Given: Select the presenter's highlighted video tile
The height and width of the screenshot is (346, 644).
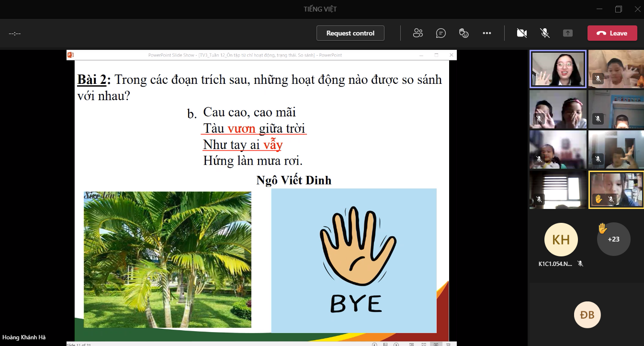Looking at the screenshot, I should point(558,69).
